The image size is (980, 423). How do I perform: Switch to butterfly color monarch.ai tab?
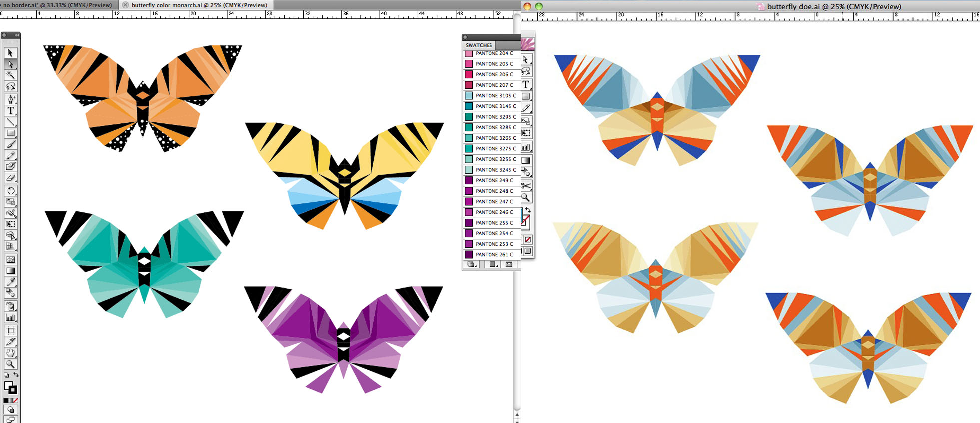pyautogui.click(x=199, y=5)
